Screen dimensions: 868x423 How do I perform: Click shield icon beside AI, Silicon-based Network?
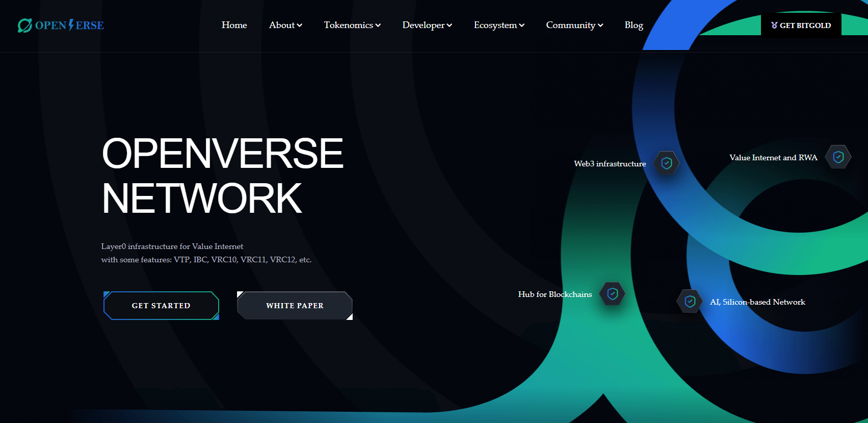click(690, 302)
